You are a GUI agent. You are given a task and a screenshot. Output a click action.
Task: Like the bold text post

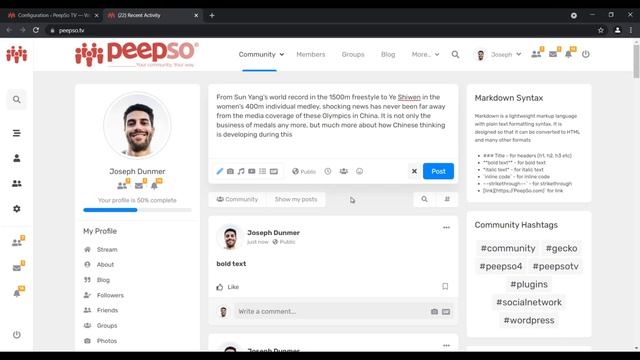pos(228,287)
